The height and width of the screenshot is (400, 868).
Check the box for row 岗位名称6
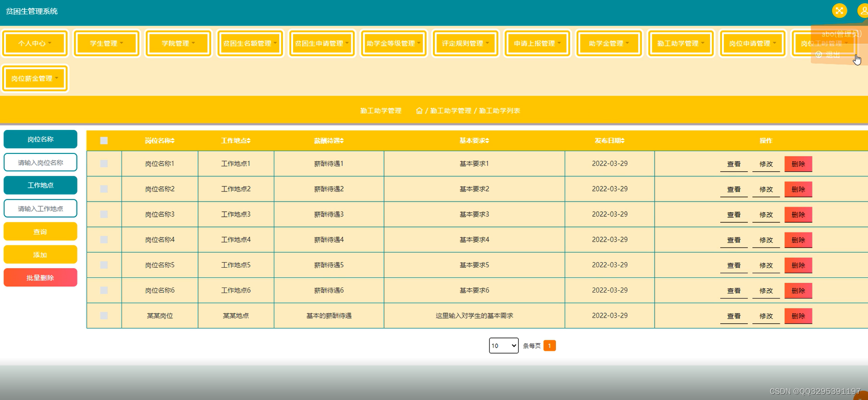pos(104,290)
